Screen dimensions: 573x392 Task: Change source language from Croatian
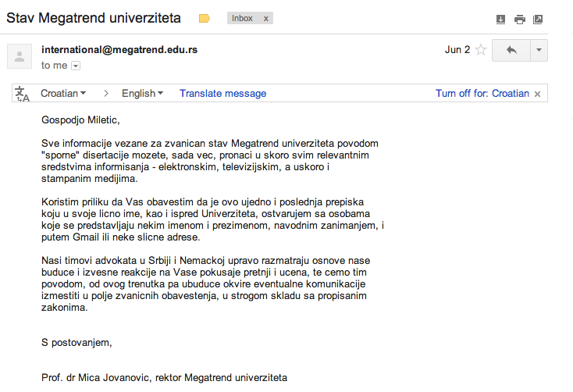63,94
